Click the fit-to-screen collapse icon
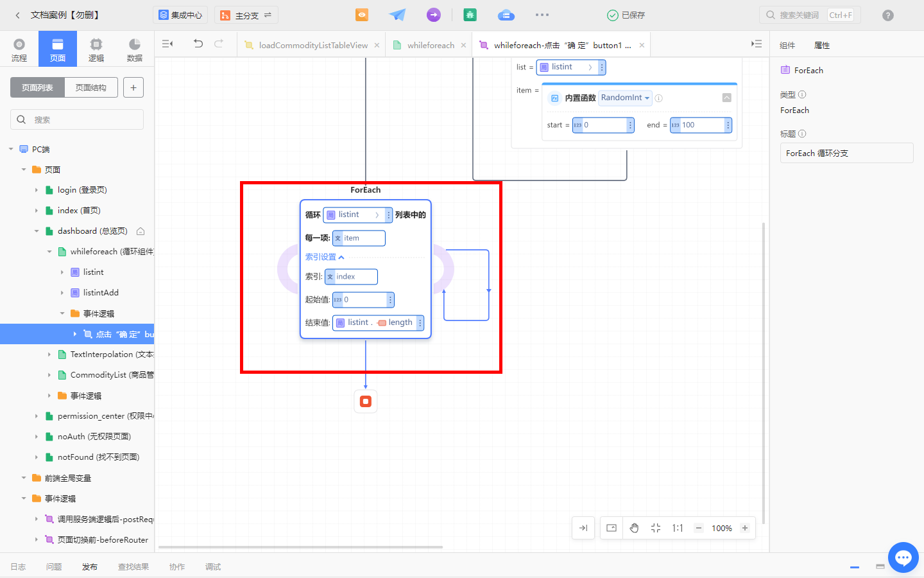This screenshot has width=924, height=578. (x=656, y=528)
